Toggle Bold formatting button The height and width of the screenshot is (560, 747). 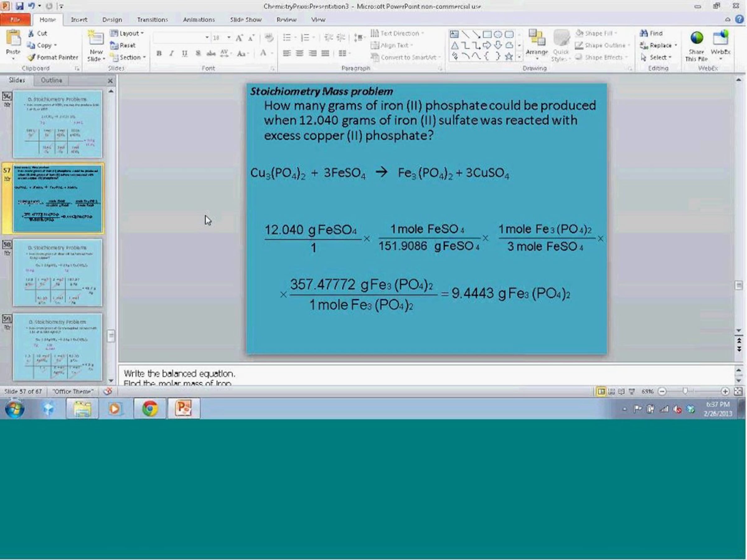(x=159, y=53)
